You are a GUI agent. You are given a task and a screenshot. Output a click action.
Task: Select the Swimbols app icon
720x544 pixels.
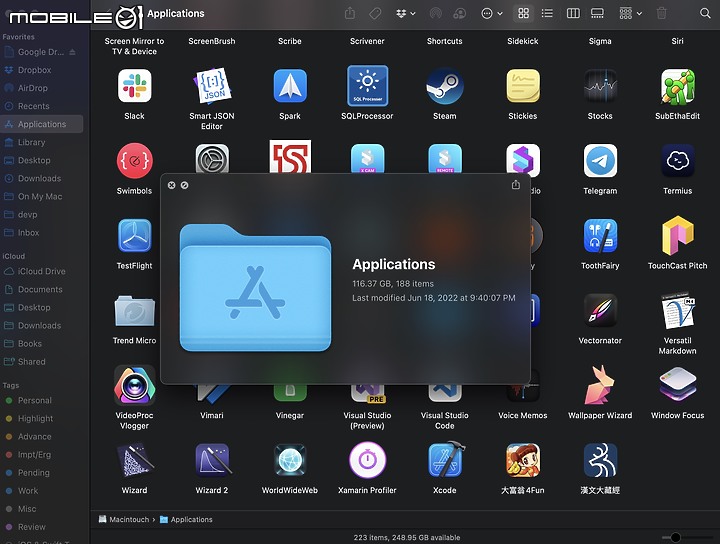[x=134, y=161]
